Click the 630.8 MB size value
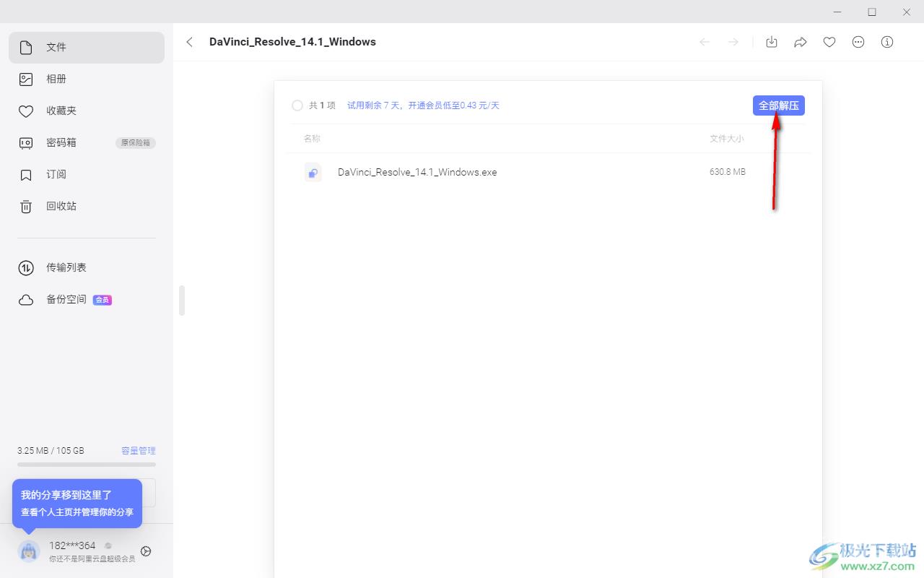The image size is (924, 578). (x=728, y=172)
